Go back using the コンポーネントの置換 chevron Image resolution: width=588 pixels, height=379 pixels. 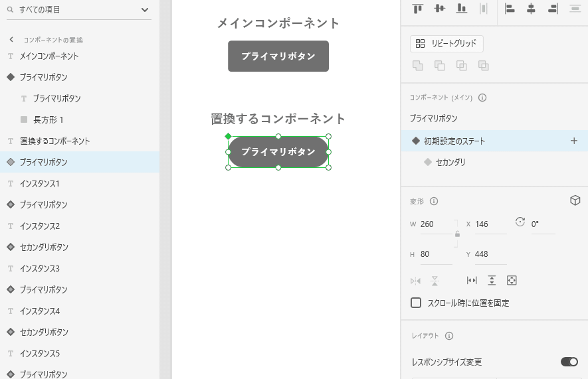click(x=11, y=40)
